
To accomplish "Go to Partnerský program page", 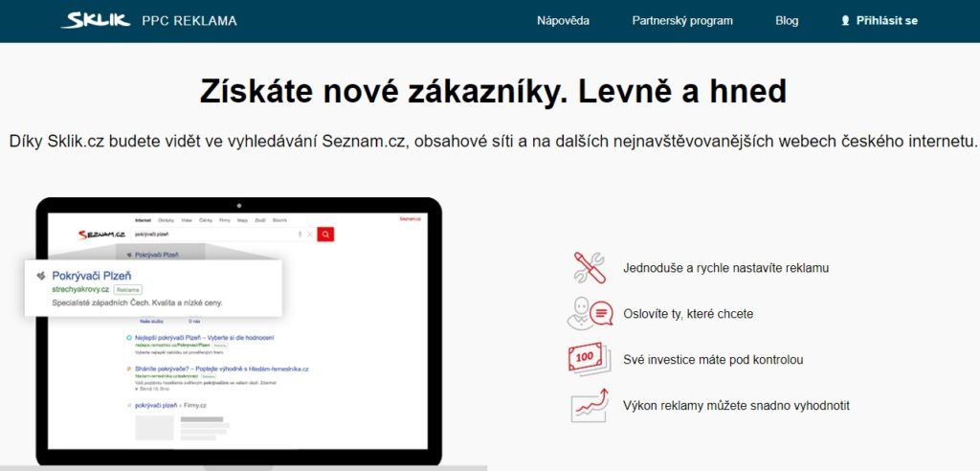I will coord(682,20).
